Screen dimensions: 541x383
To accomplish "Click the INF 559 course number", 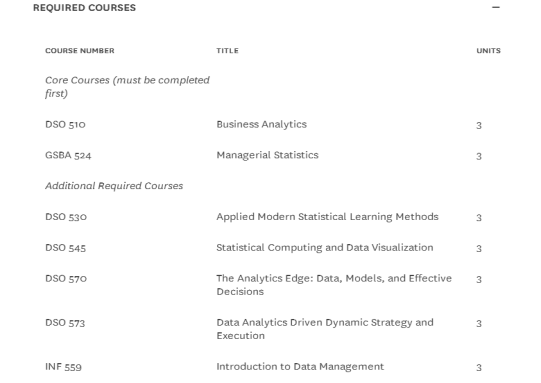I will pyautogui.click(x=63, y=366).
